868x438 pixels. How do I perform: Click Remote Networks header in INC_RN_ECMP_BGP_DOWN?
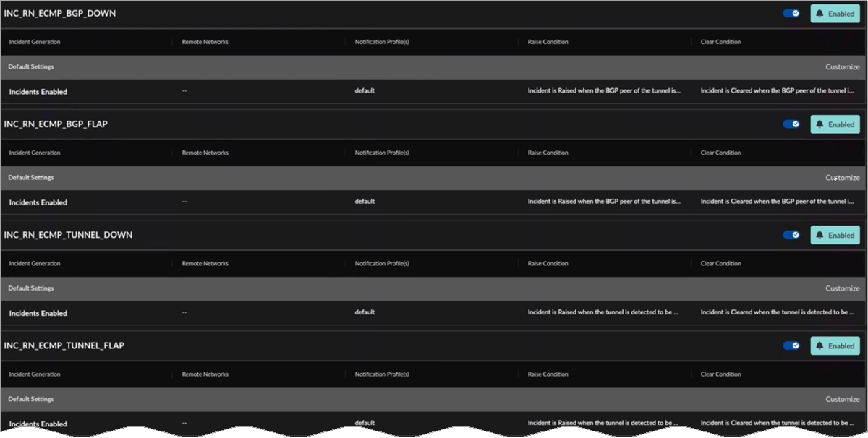click(x=205, y=42)
